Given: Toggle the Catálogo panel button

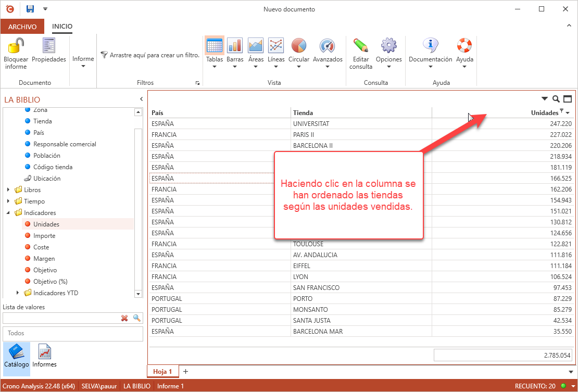Looking at the screenshot, I should [x=17, y=356].
